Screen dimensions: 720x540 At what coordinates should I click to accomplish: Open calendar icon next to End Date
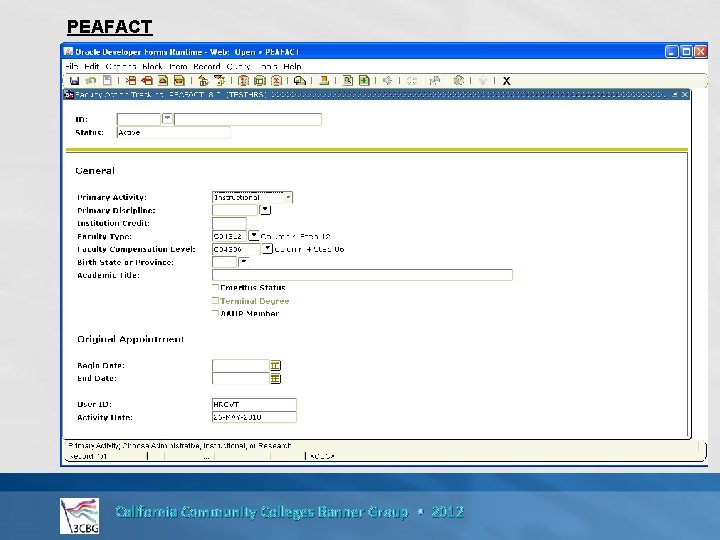point(275,378)
